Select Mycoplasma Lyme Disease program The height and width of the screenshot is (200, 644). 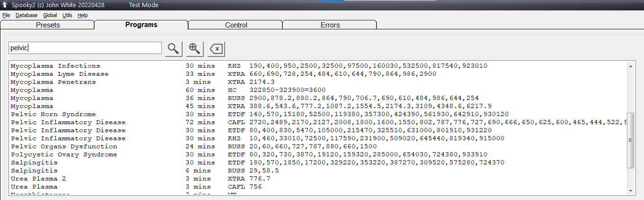(x=60, y=74)
